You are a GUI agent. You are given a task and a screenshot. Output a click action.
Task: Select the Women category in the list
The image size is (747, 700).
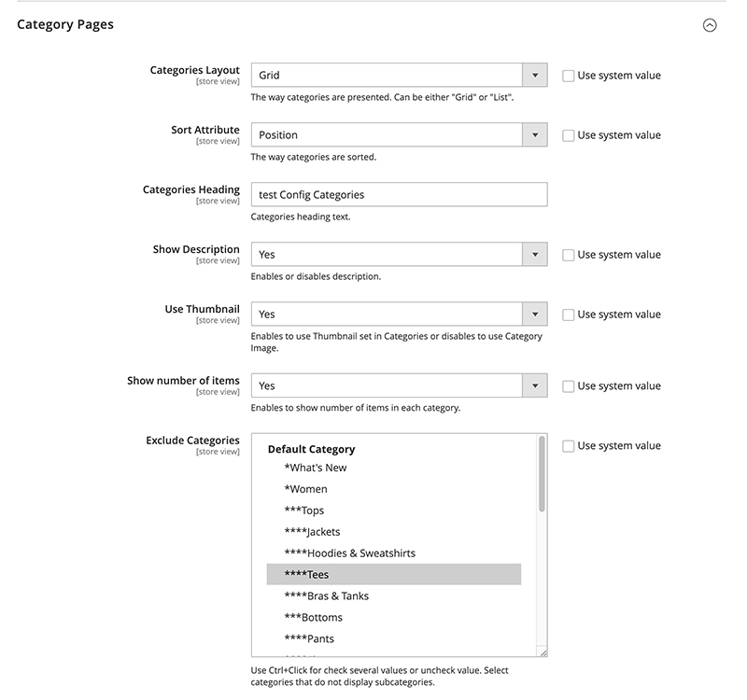point(306,489)
